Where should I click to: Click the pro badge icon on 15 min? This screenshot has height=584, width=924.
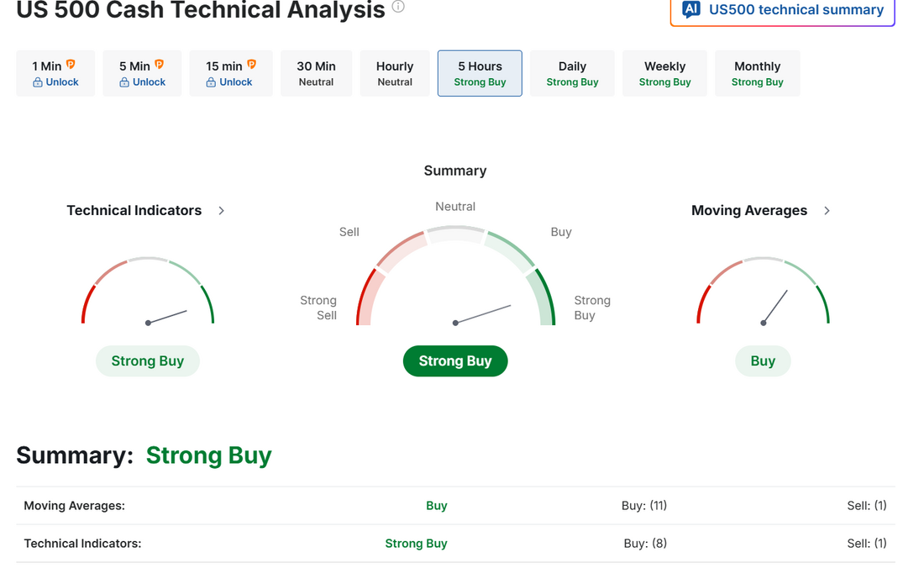(252, 64)
